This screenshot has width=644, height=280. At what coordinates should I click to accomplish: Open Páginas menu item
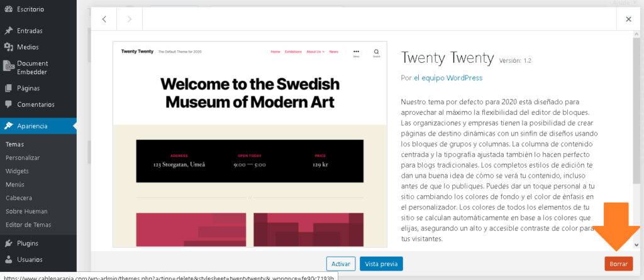(x=28, y=88)
